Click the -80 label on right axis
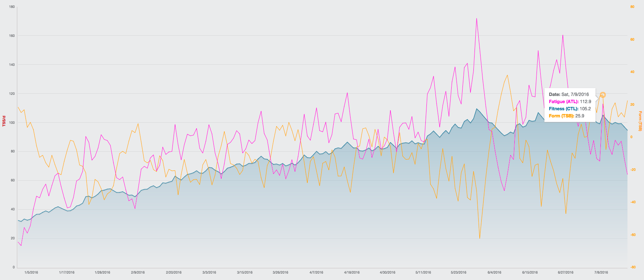The image size is (644, 280). click(x=633, y=267)
